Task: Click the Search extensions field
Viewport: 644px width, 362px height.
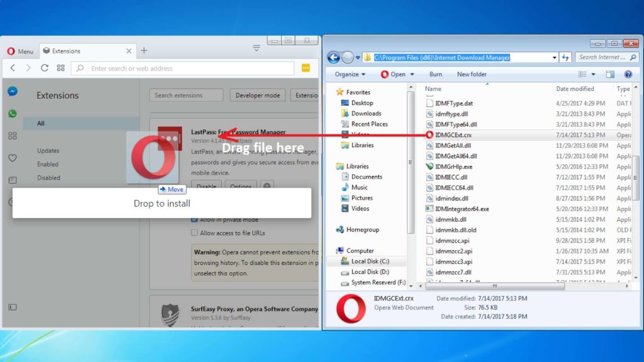Action: pyautogui.click(x=186, y=96)
